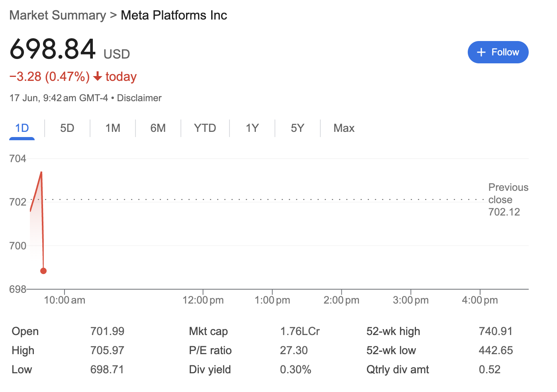Click the Meta Platforms Inc title
557x392 pixels.
(x=174, y=15)
